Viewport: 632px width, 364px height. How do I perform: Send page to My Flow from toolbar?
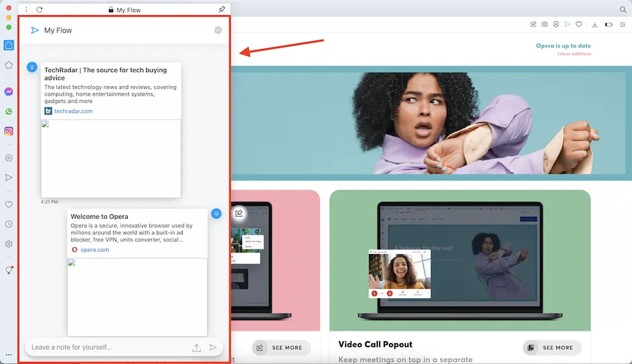[567, 24]
